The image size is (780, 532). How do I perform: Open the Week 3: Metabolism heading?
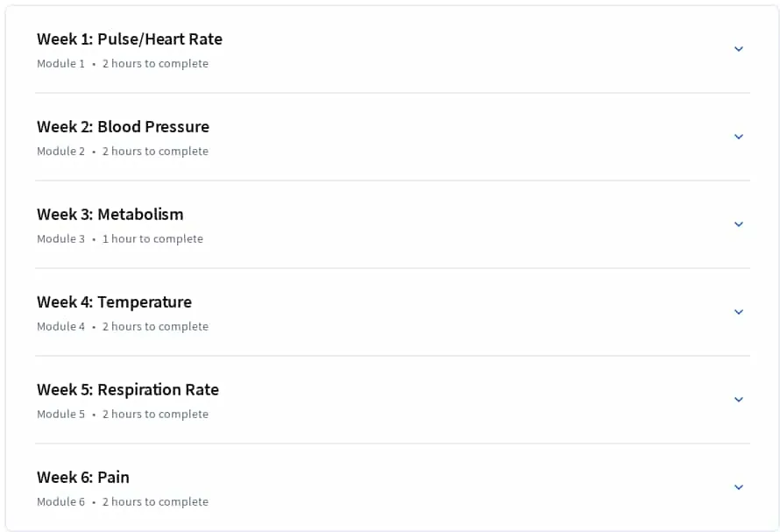[x=110, y=214]
